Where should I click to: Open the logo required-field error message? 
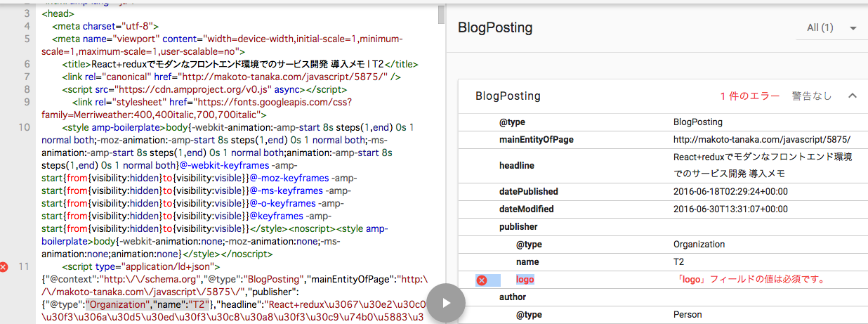click(x=749, y=280)
